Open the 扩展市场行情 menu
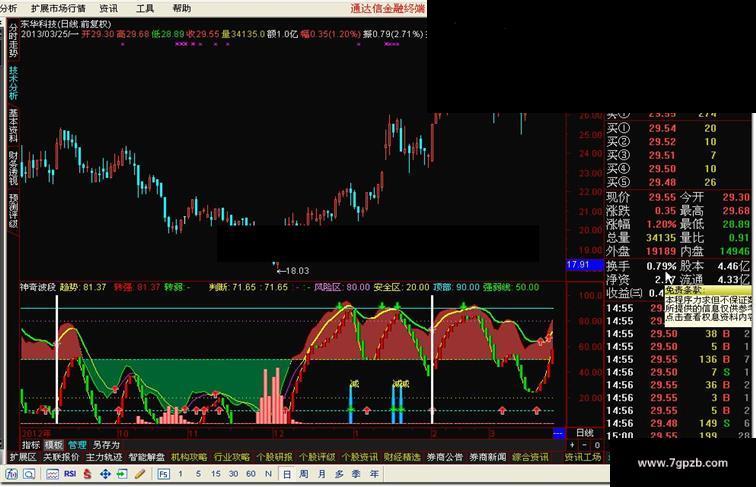This screenshot has height=487, width=756. 58,8
